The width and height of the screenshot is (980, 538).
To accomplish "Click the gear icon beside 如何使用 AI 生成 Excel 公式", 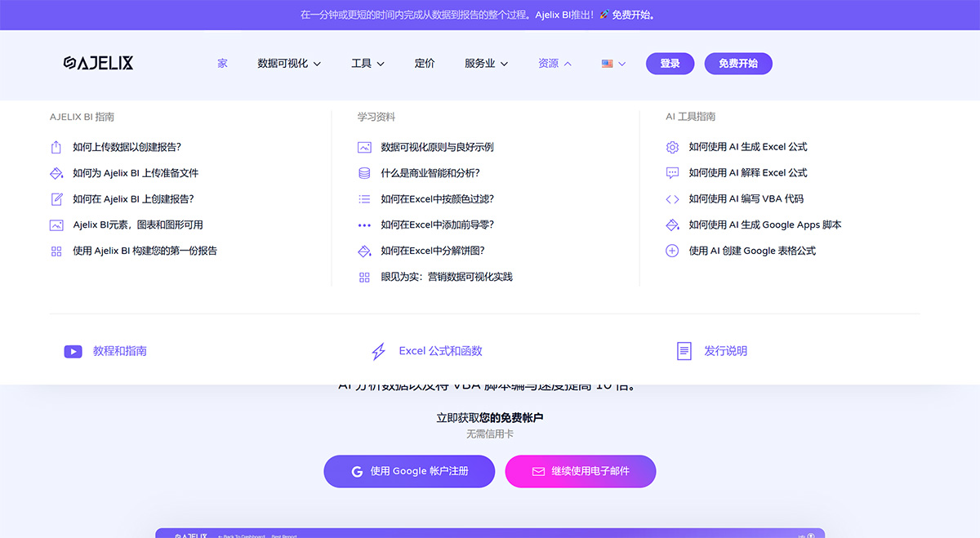I will click(x=672, y=146).
